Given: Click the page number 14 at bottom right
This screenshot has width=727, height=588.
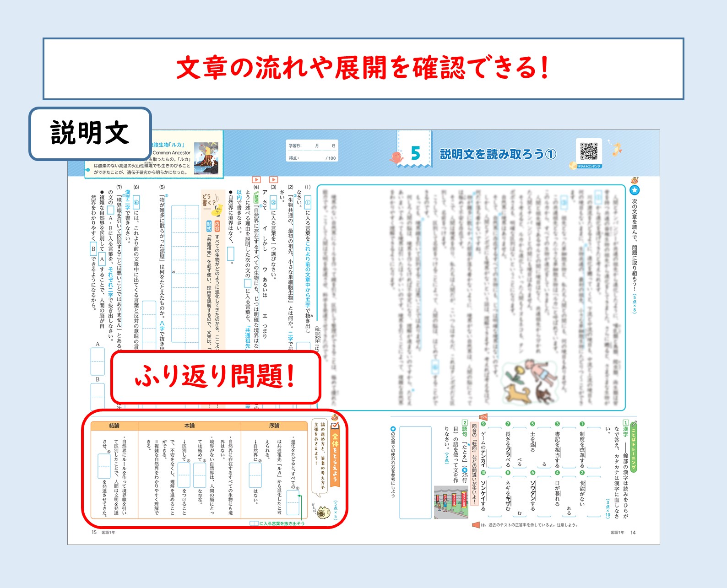Looking at the screenshot, I should pos(633,533).
